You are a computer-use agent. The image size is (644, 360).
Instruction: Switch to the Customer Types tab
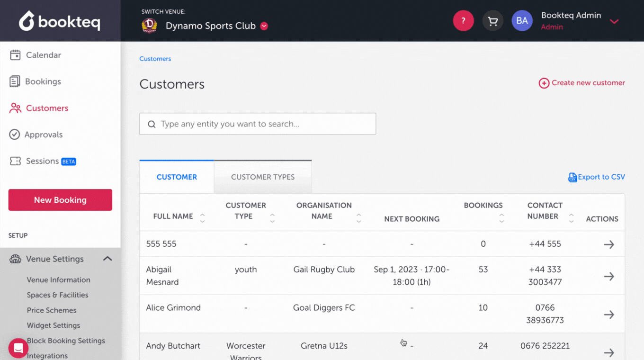point(263,177)
